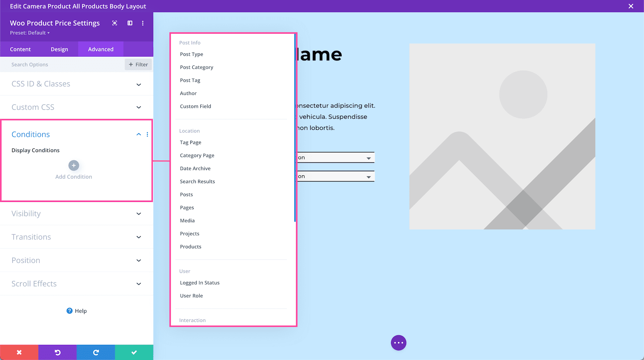
Task: Select Date Archive from the list
Action: point(195,169)
